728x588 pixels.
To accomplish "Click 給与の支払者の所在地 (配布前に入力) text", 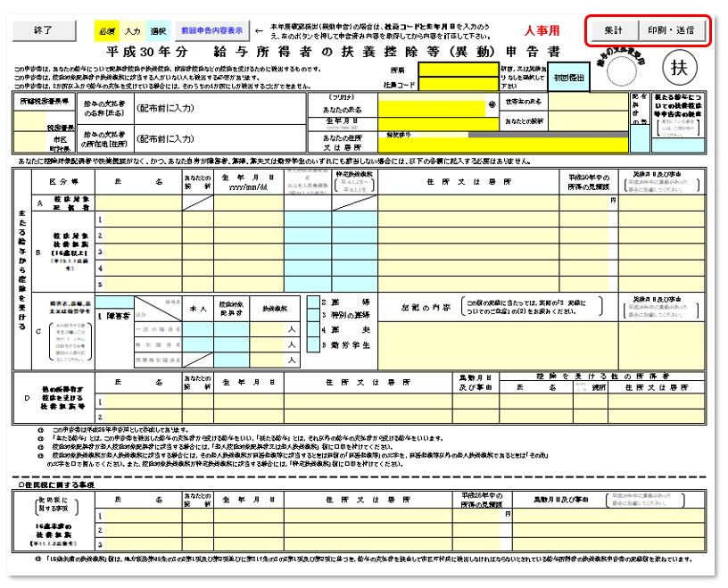I will [166, 138].
